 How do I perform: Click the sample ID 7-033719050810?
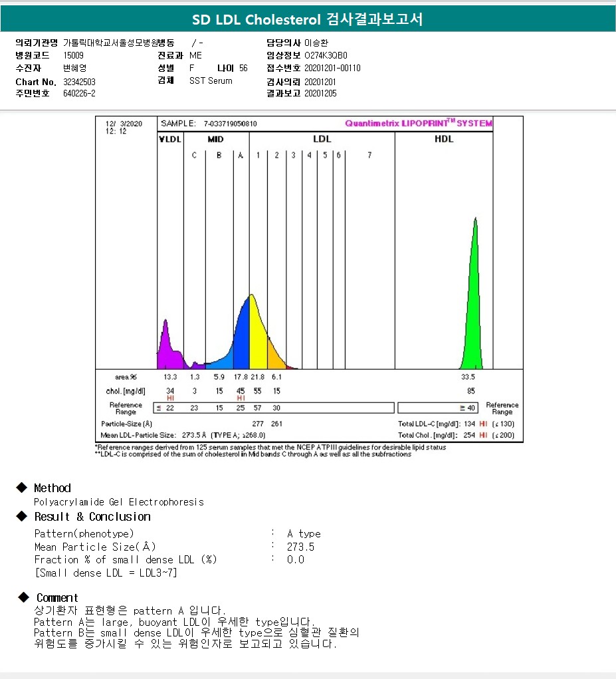230,124
